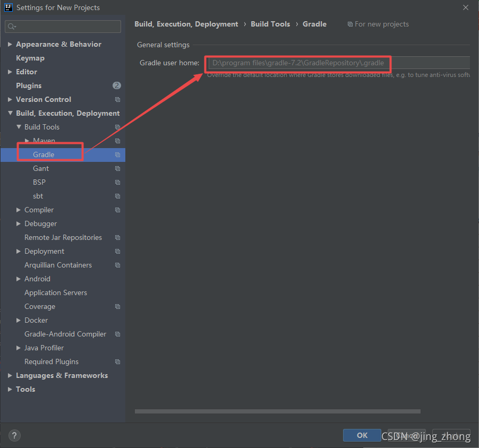Viewport: 479px width, 448px height.
Task: Collapse Build, Execution, Deployment arrow
Action: click(10, 113)
